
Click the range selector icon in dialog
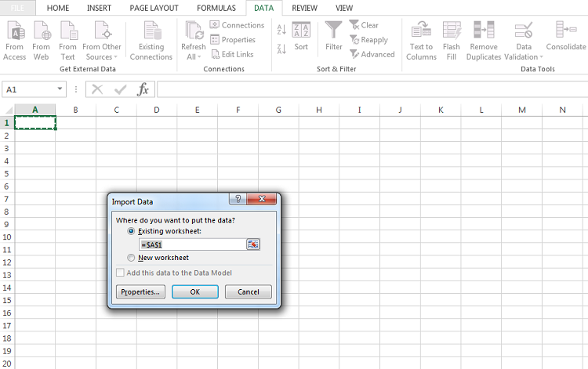pyautogui.click(x=252, y=244)
